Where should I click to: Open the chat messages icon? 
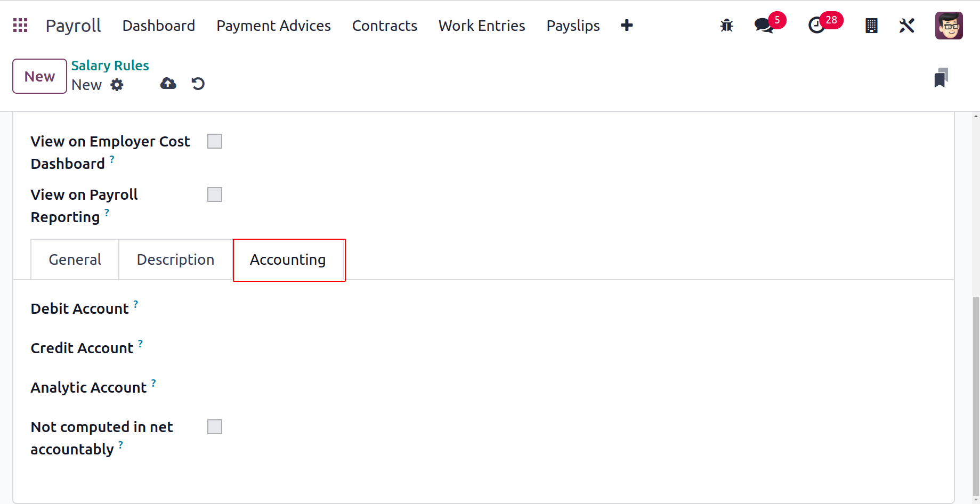point(764,25)
